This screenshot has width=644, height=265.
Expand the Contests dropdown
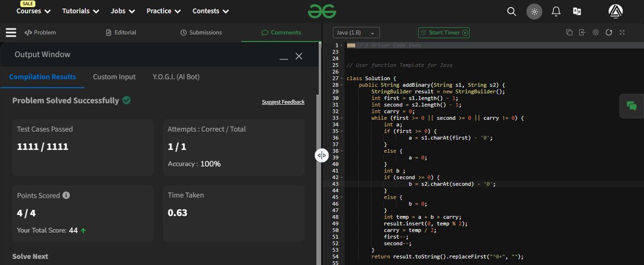(x=210, y=11)
